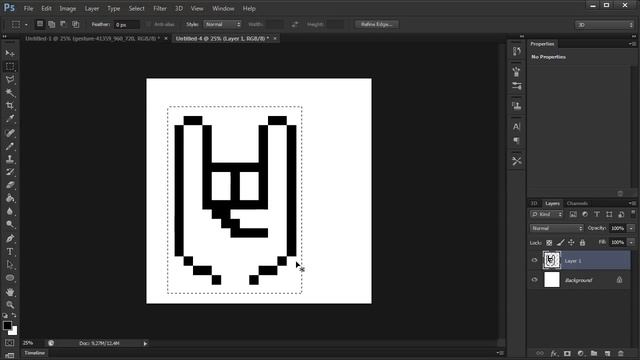Select the Dodge tool
The height and width of the screenshot is (360, 640).
pyautogui.click(x=10, y=224)
